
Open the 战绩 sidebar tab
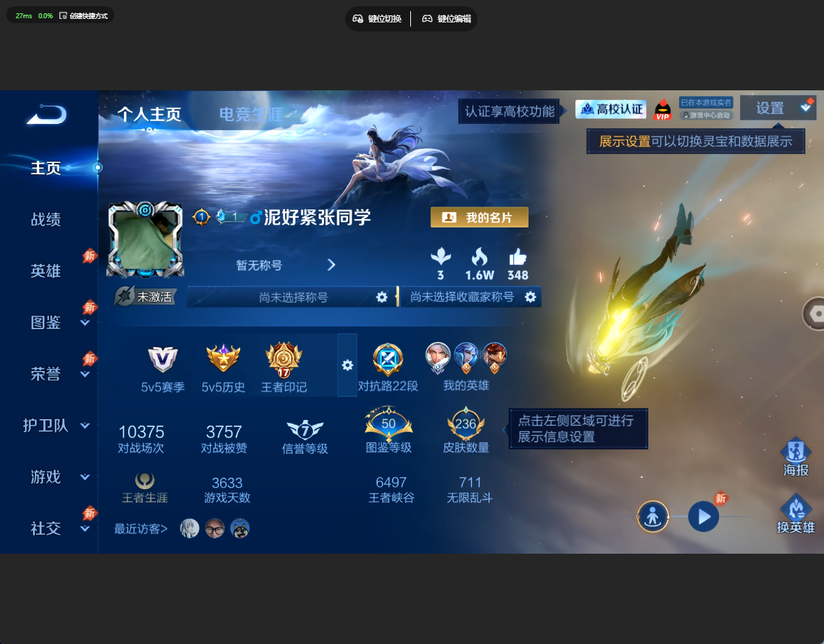pos(46,220)
